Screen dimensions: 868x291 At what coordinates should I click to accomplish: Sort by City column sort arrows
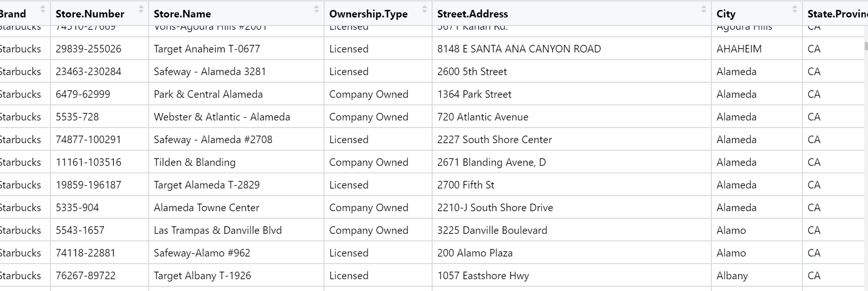point(794,9)
